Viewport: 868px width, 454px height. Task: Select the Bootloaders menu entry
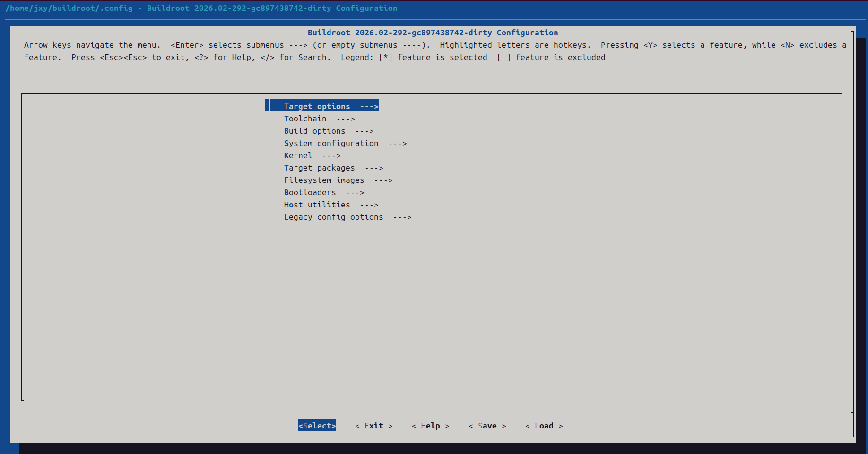pos(310,192)
